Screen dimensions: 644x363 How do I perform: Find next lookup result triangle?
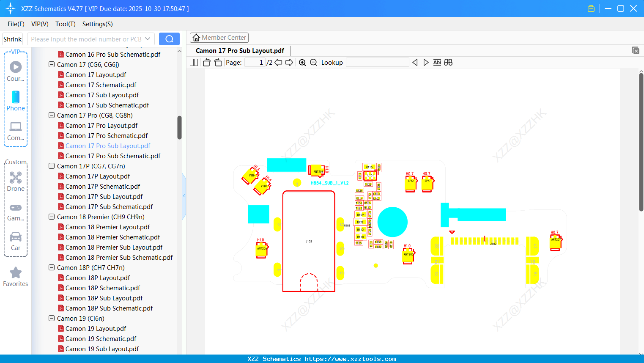pos(426,63)
